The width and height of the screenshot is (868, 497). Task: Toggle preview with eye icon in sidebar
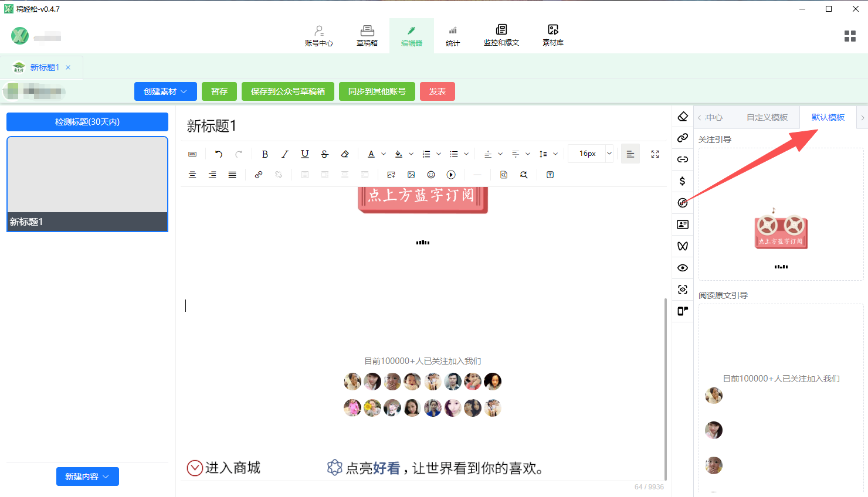(x=683, y=268)
